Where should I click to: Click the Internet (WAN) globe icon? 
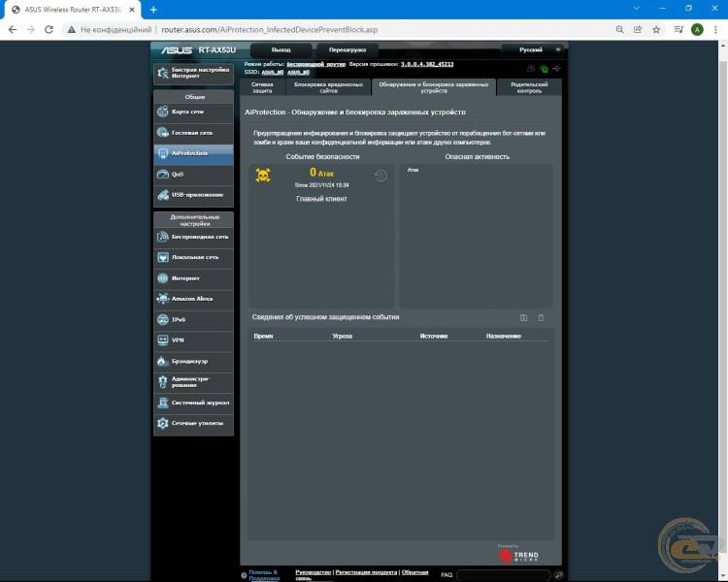point(162,278)
